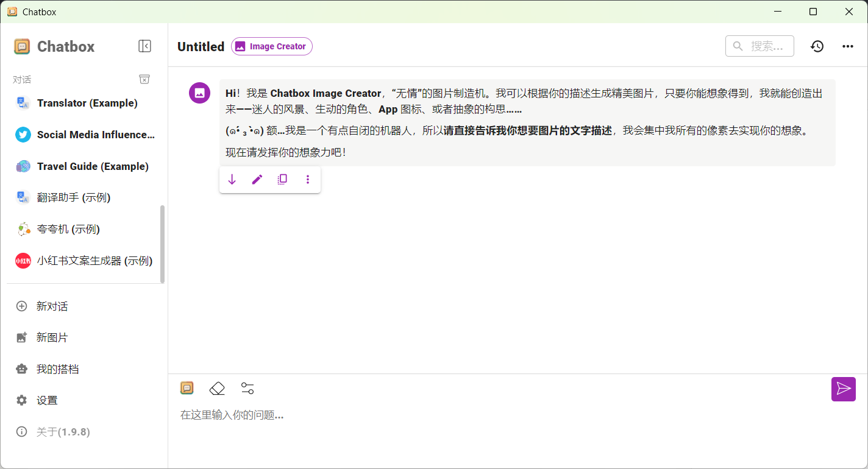Image resolution: width=868 pixels, height=469 pixels.
Task: Open the conversation history clock icon
Action: [817, 46]
